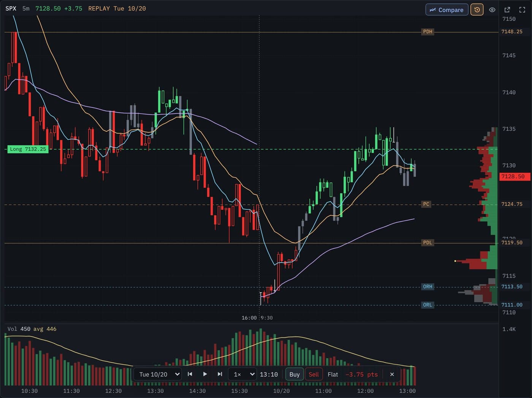Image resolution: width=532 pixels, height=398 pixels.
Task: Click the PDL level label
Action: [427, 243]
